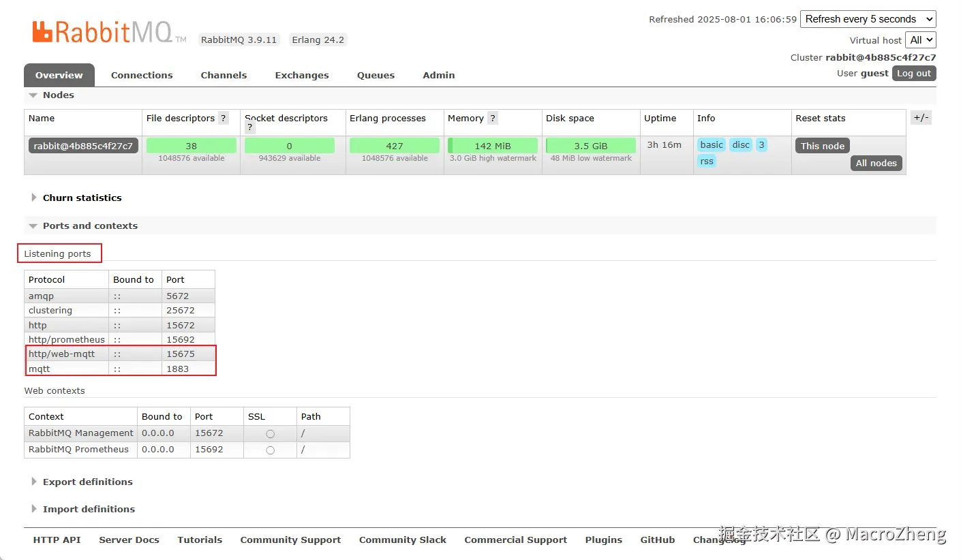Click the RabbitMQ logo

pos(109,32)
